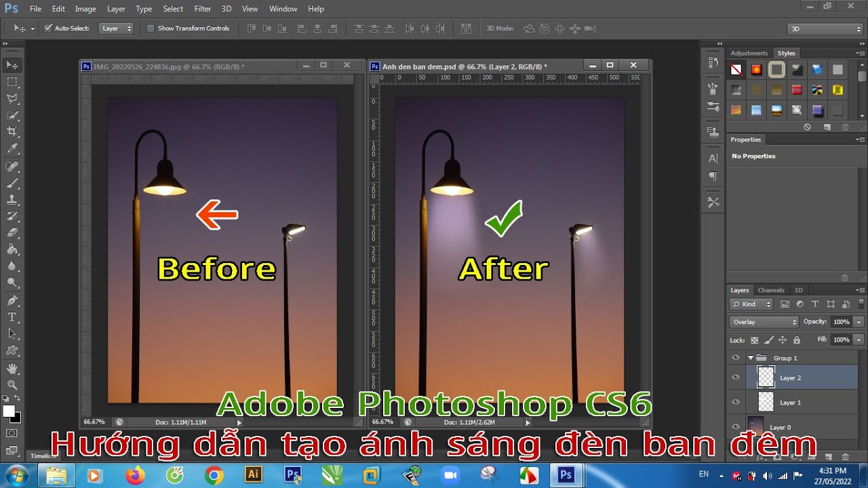Select the History Brush tool

point(12,216)
